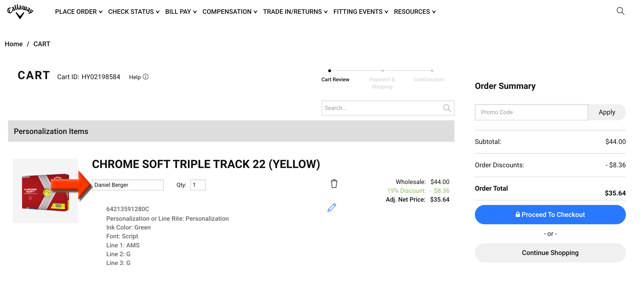Delete item with the trash icon
The width and height of the screenshot is (644, 296).
(334, 184)
